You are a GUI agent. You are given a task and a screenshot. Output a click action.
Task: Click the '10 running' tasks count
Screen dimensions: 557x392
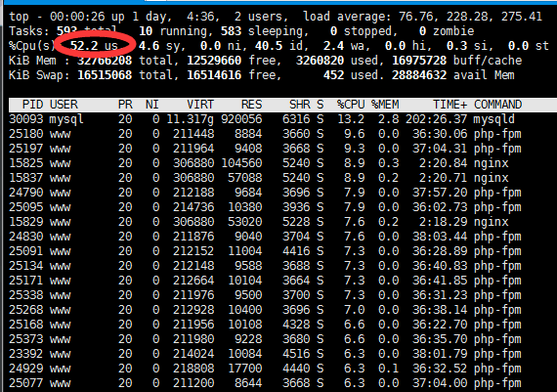(x=173, y=31)
